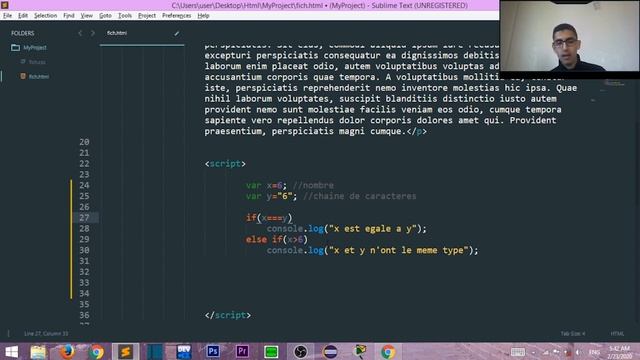Switch to Sublime Text taskbar icon

click(x=126, y=351)
